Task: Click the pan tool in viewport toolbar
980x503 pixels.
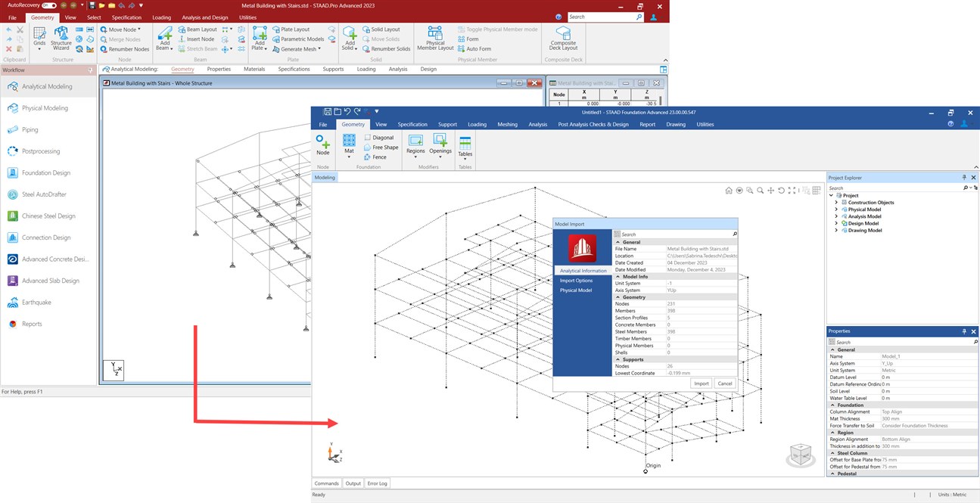Action: pos(770,191)
